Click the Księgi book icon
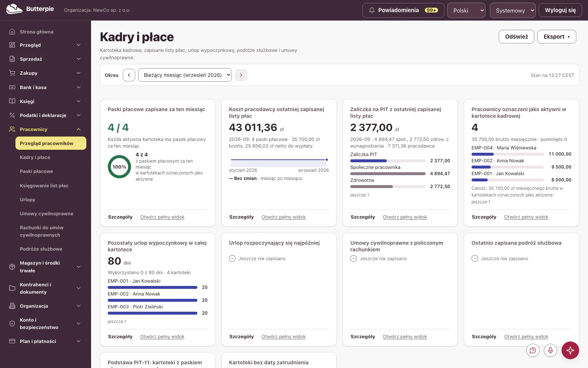This screenshot has height=368, width=588. coord(12,101)
